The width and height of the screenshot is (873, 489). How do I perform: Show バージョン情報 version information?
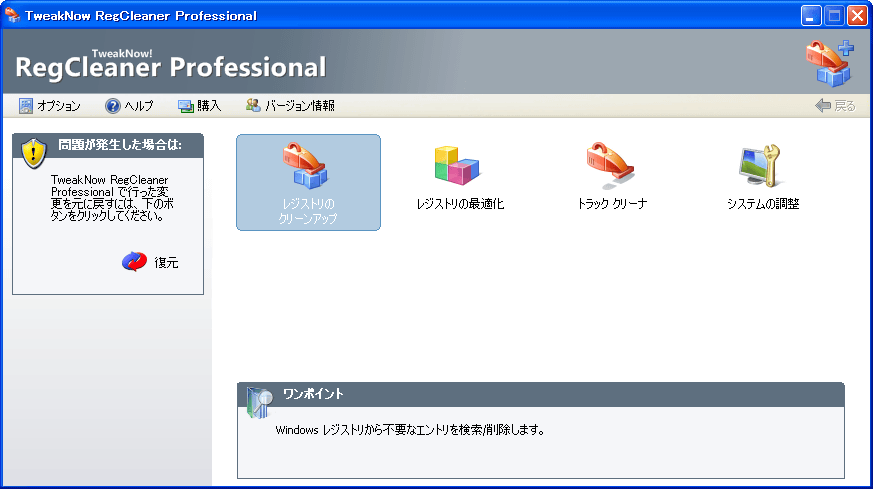[290, 106]
